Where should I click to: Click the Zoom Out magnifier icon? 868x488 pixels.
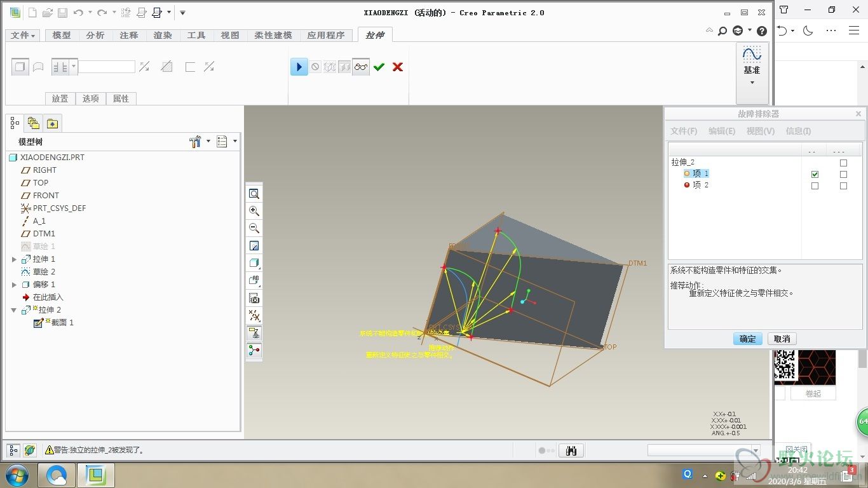tap(254, 228)
